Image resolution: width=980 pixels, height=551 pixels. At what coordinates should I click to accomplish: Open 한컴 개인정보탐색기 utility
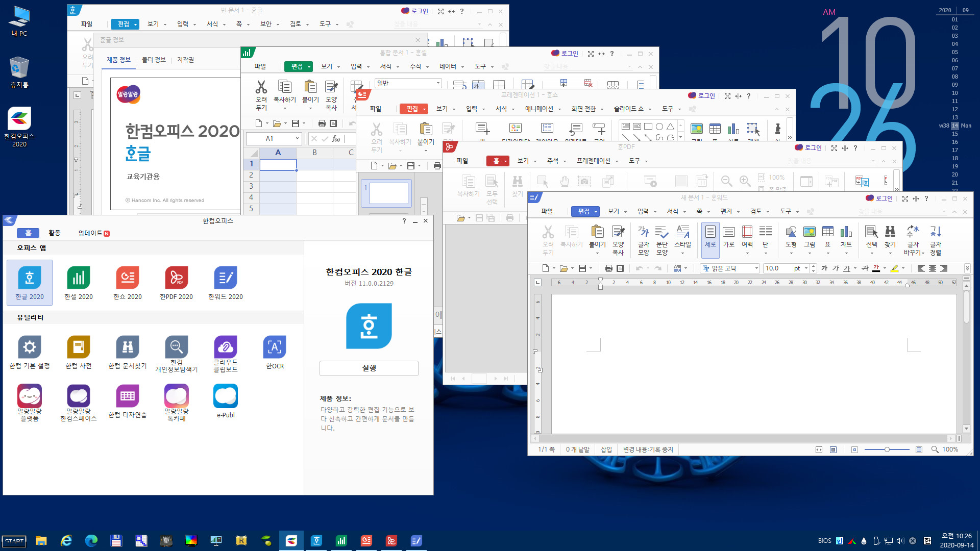(177, 354)
